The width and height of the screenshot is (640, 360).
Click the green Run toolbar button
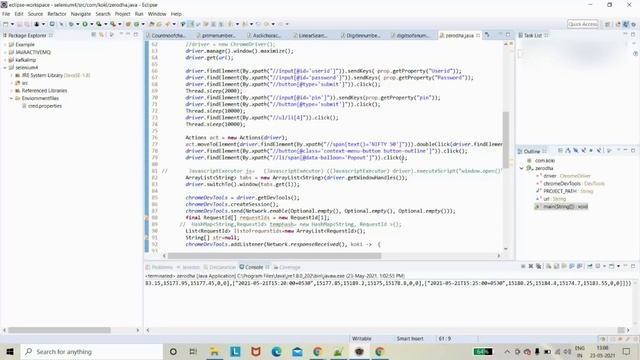tap(85, 24)
